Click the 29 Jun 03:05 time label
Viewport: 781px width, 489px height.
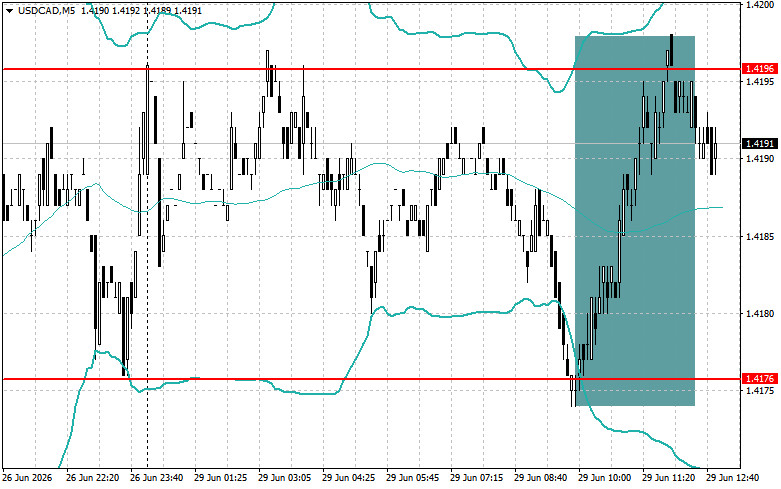(284, 478)
